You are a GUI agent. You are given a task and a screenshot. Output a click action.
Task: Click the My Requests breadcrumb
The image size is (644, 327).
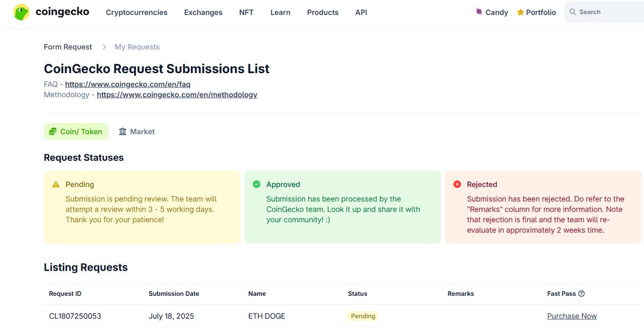tap(137, 47)
